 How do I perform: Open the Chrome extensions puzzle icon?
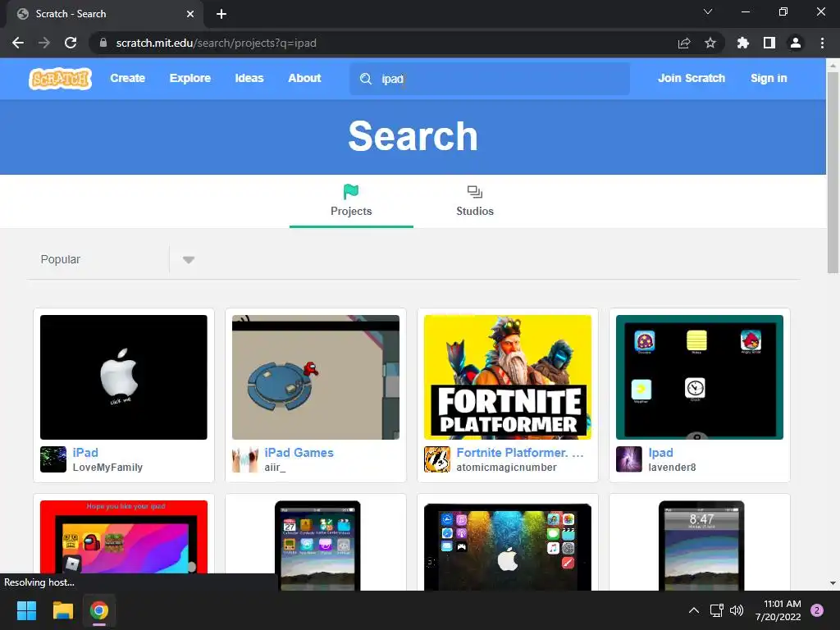pos(742,43)
